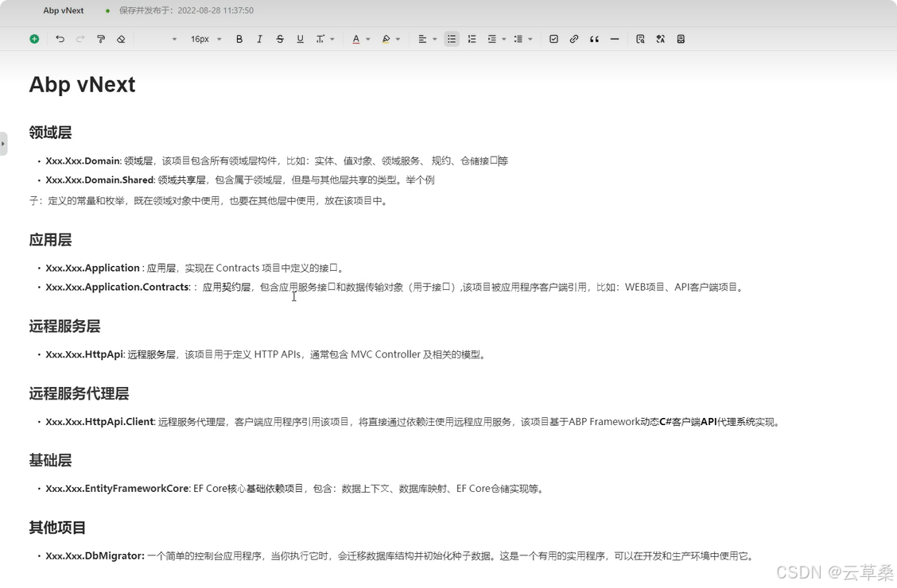Insert a horizontal divider line
897x588 pixels.
pos(615,39)
